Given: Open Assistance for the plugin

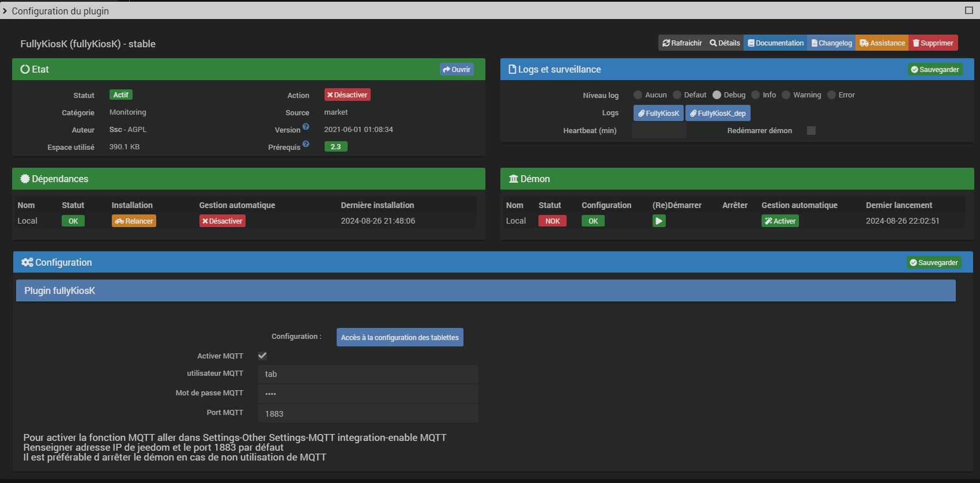Looking at the screenshot, I should click(882, 43).
